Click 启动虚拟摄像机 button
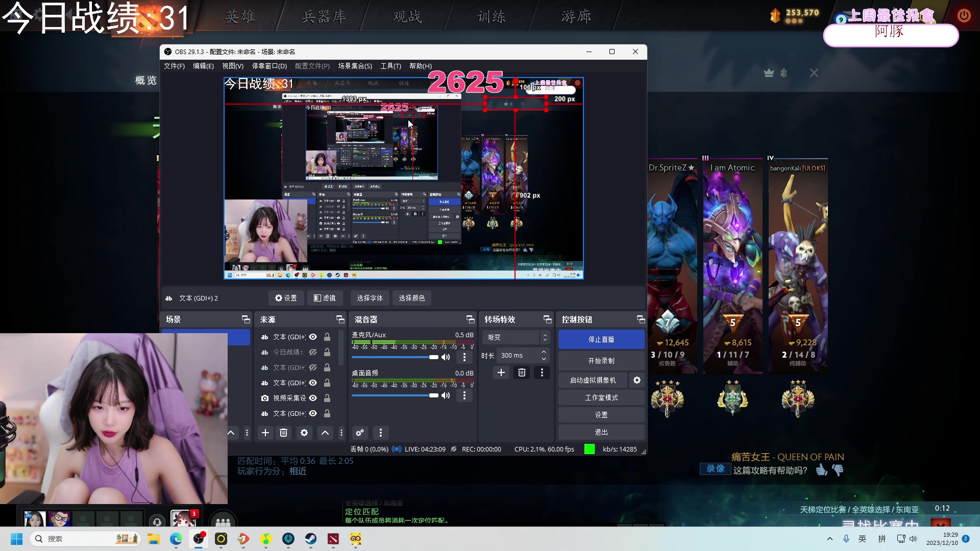This screenshot has height=551, width=980. (593, 380)
